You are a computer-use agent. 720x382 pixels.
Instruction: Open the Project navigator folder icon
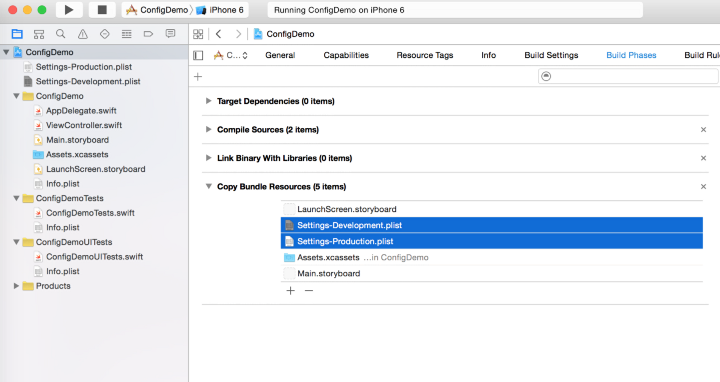click(x=17, y=34)
